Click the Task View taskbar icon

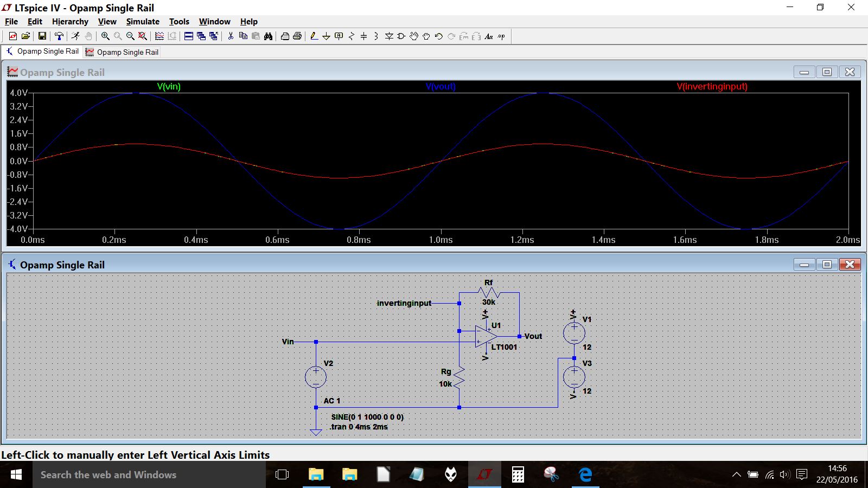(282, 474)
